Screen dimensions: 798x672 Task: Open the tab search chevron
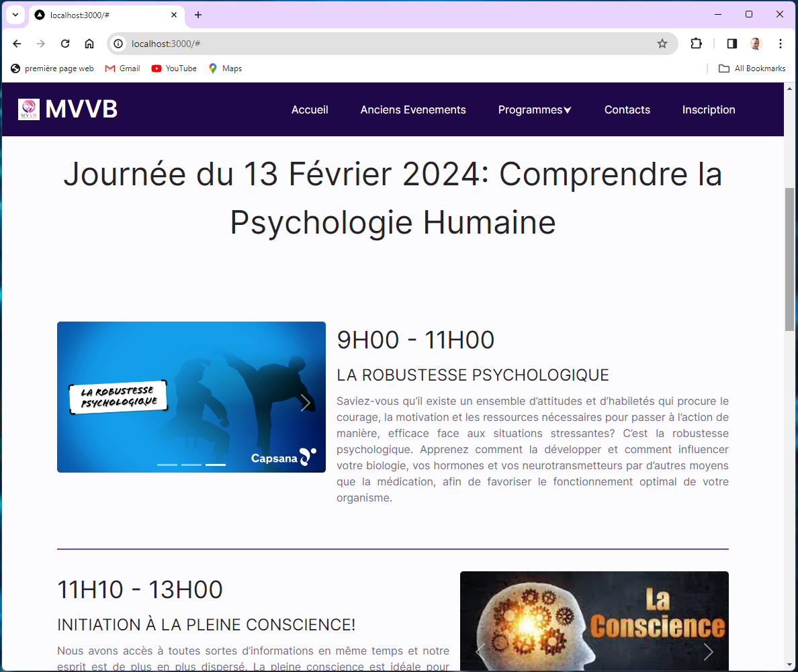point(15,15)
